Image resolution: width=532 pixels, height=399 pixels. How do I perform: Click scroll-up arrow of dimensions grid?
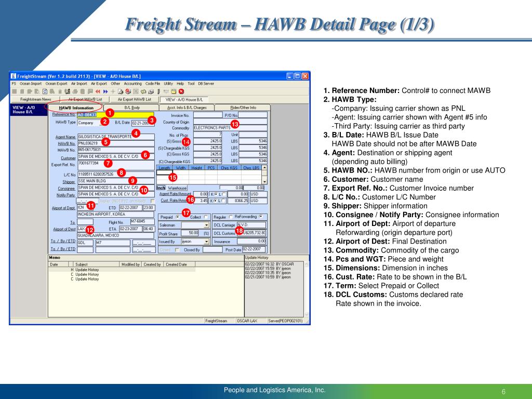(x=264, y=168)
